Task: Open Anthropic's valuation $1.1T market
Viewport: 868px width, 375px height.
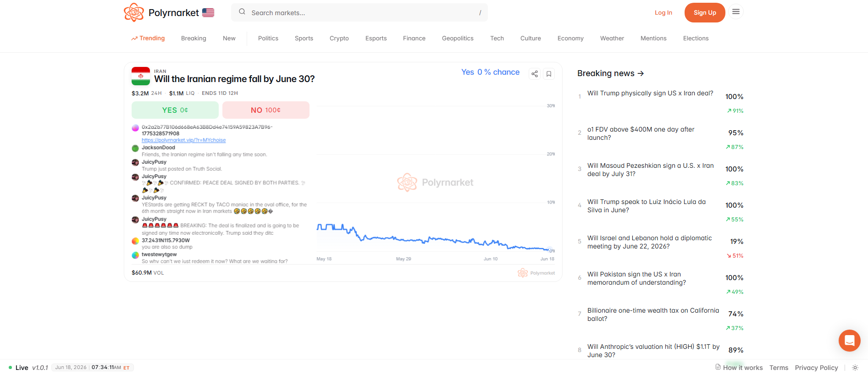Action: [653, 351]
